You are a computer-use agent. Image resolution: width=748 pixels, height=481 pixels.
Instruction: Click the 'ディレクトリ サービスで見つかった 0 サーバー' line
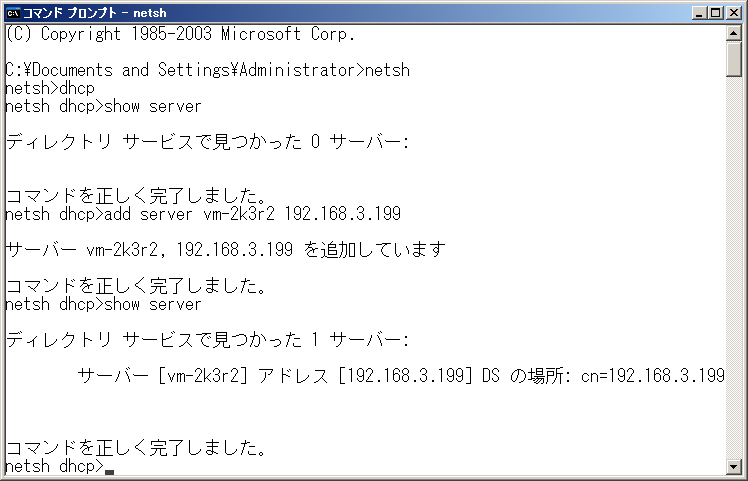208,142
